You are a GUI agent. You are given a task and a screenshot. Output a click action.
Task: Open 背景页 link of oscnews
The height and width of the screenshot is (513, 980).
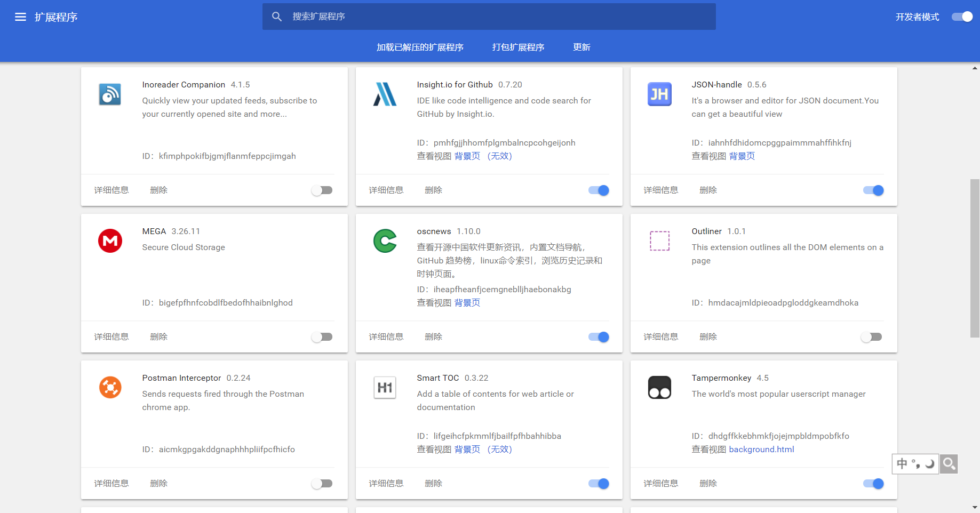pyautogui.click(x=467, y=303)
